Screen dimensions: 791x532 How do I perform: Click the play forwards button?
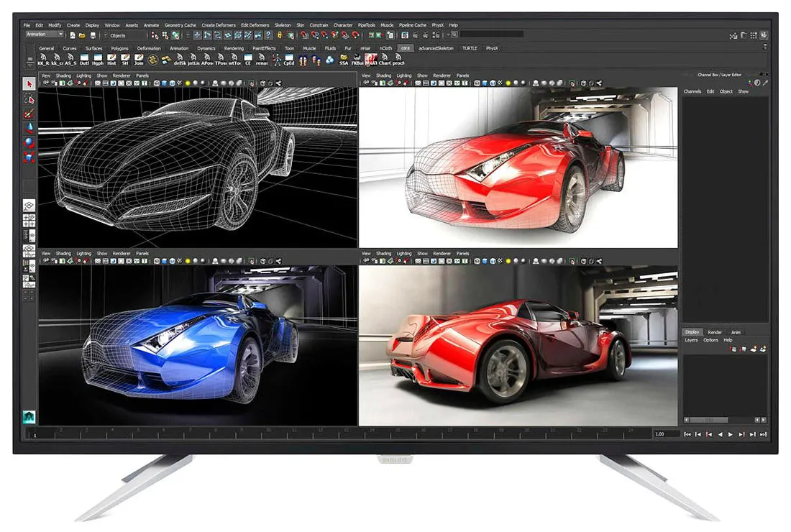(731, 435)
